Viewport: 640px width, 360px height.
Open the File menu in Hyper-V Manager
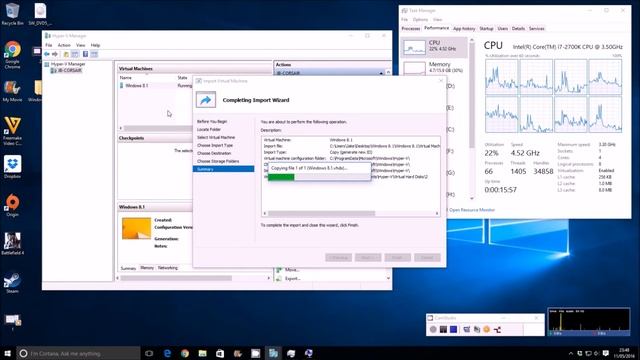(49, 45)
